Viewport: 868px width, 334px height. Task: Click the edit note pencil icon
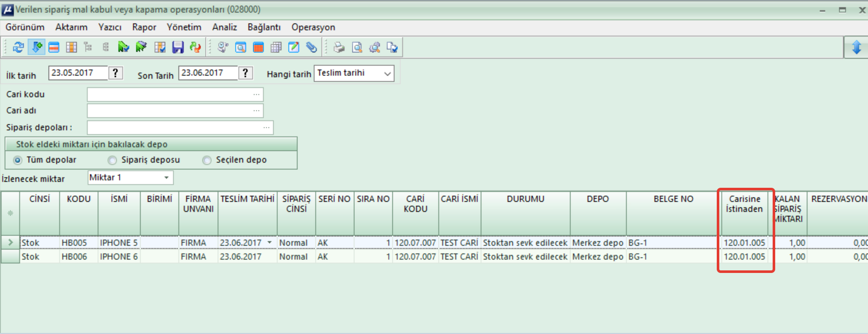click(x=294, y=47)
